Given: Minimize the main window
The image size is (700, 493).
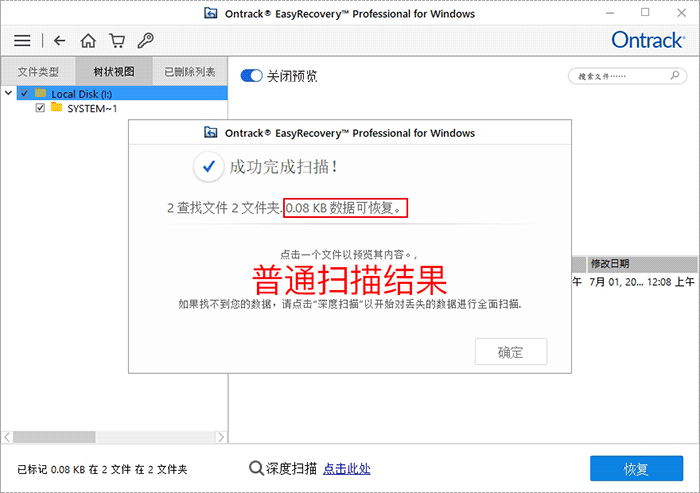Looking at the screenshot, I should point(610,13).
